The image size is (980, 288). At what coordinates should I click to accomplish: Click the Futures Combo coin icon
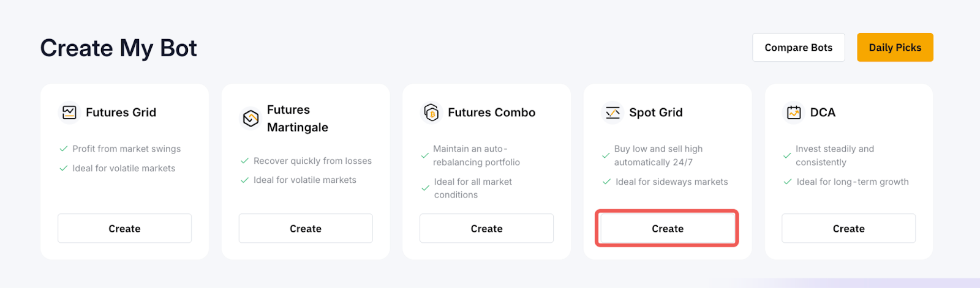tap(432, 113)
